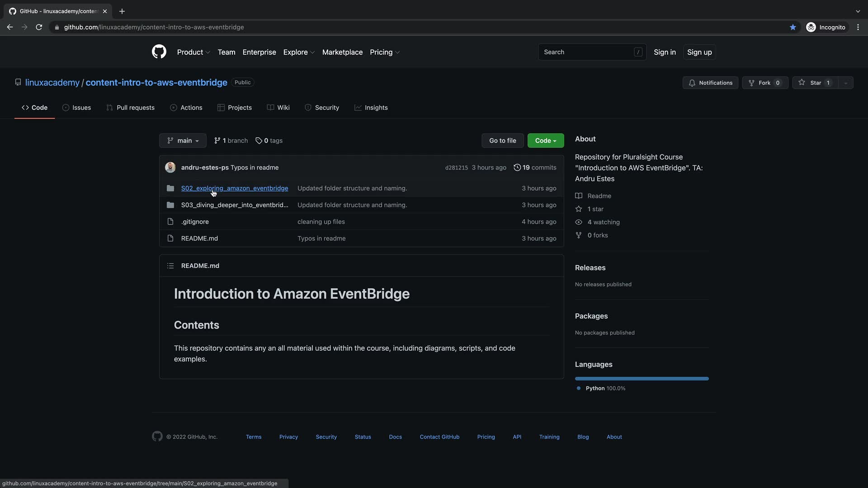Expand the green Code dropdown

(545, 141)
